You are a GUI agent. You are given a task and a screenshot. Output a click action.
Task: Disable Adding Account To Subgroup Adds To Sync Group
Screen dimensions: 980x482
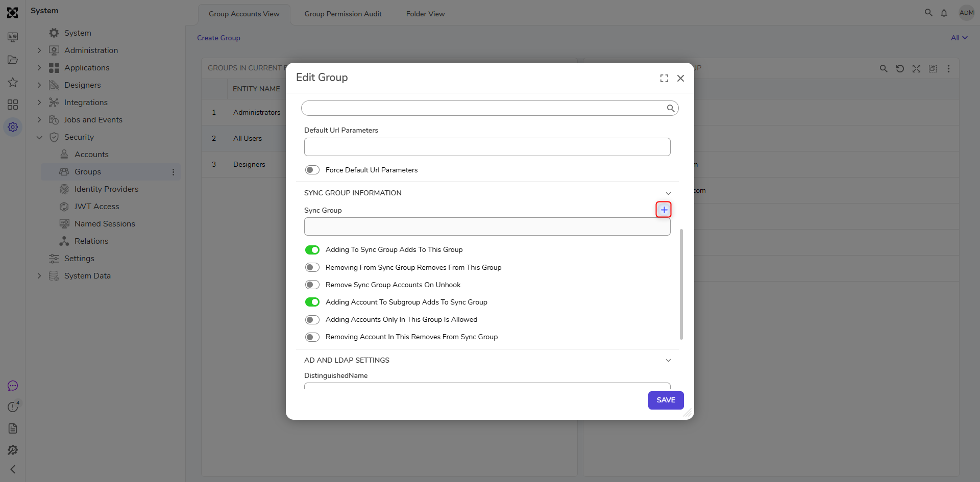pos(312,302)
